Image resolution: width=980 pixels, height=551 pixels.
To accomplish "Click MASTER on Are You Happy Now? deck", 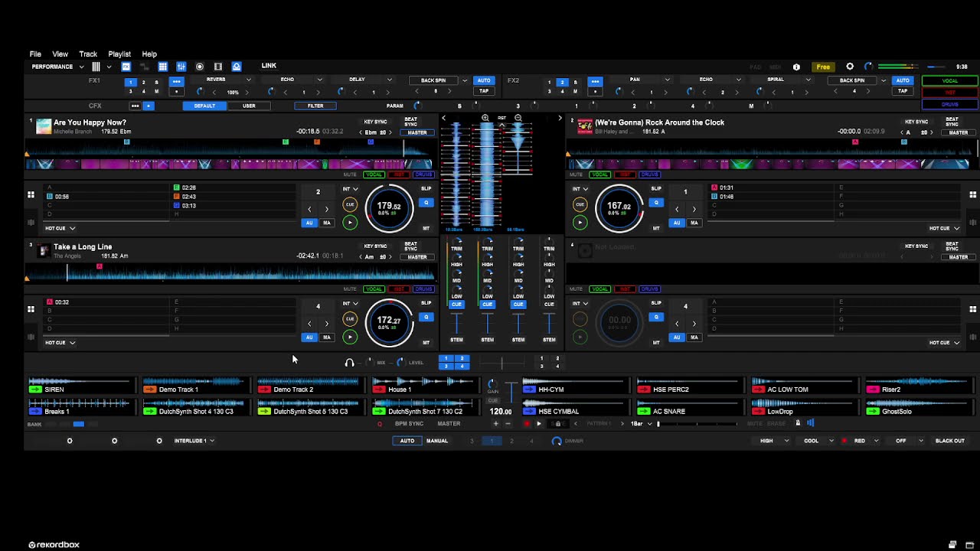I will click(417, 132).
